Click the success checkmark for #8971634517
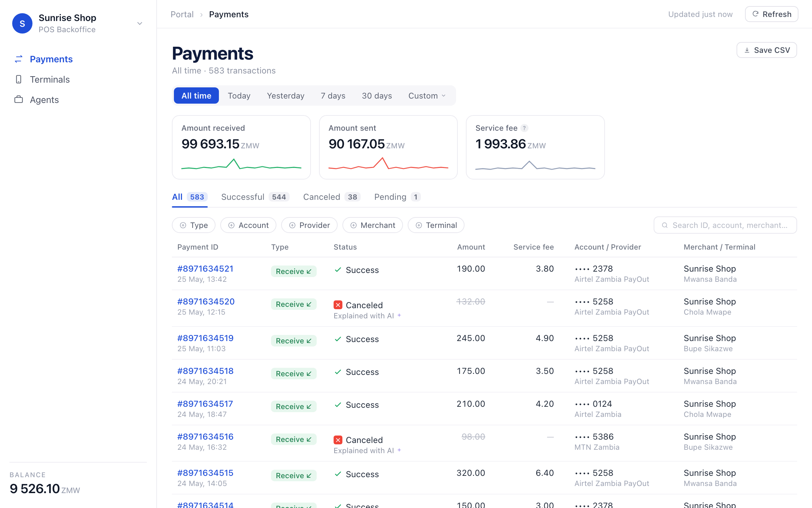 tap(338, 405)
